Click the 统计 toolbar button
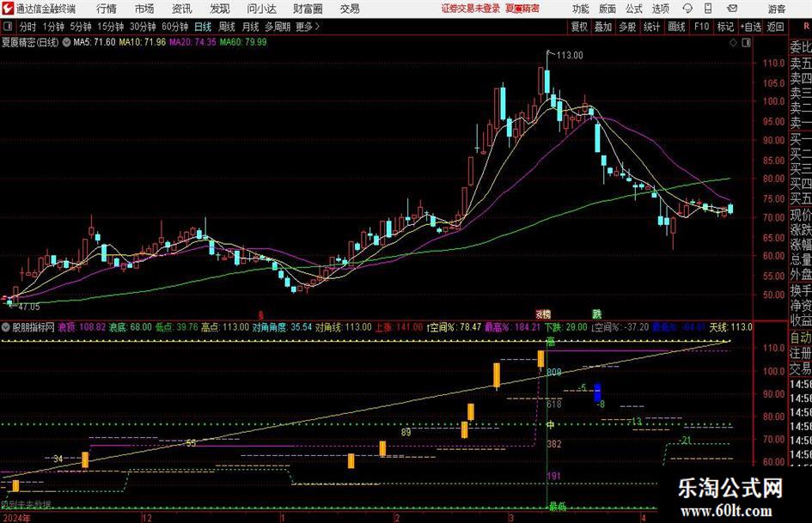This screenshot has height=523, width=812. tap(651, 27)
